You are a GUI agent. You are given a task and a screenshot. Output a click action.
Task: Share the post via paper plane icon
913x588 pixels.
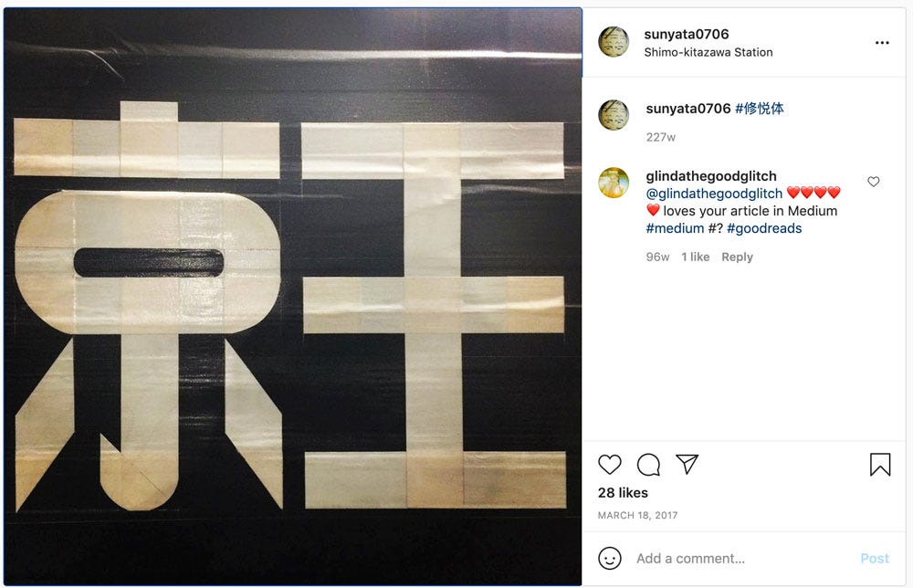tap(687, 464)
